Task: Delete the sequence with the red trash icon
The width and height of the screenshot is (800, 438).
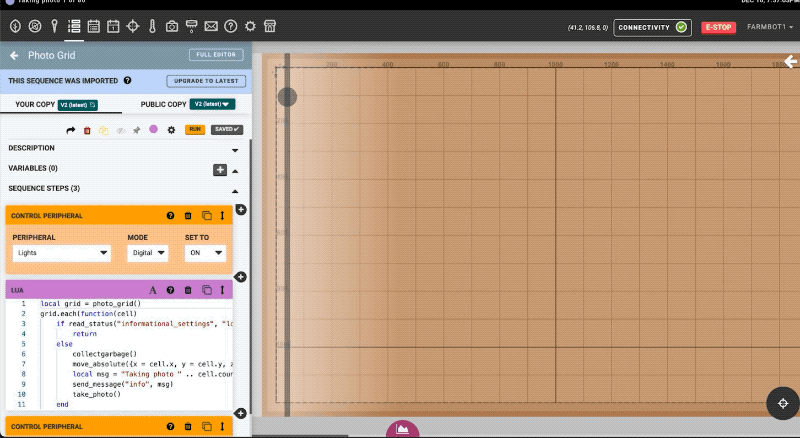Action: pyautogui.click(x=87, y=130)
